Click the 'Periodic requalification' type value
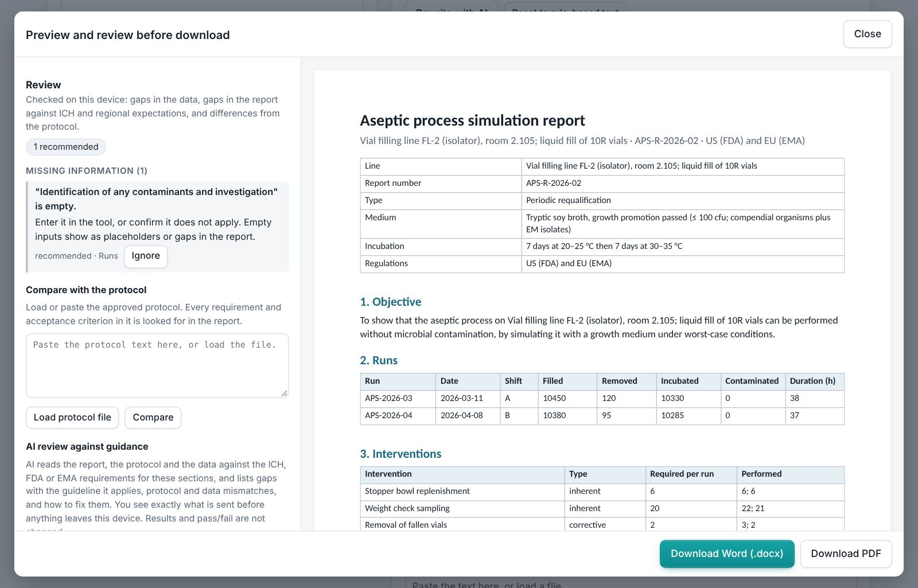 click(x=683, y=201)
